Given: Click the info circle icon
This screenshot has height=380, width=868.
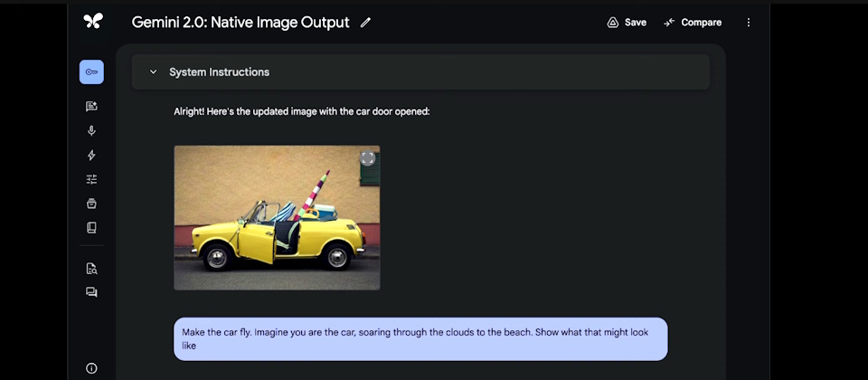Looking at the screenshot, I should click(x=91, y=368).
